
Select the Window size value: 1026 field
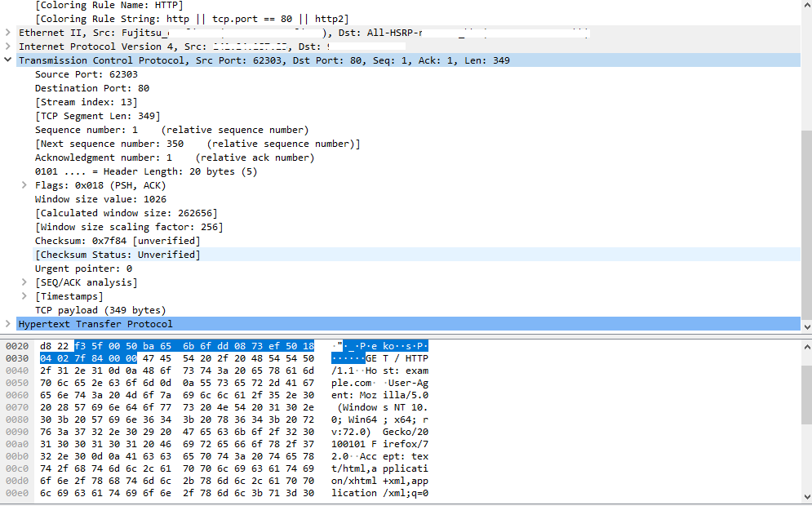pyautogui.click(x=100, y=199)
